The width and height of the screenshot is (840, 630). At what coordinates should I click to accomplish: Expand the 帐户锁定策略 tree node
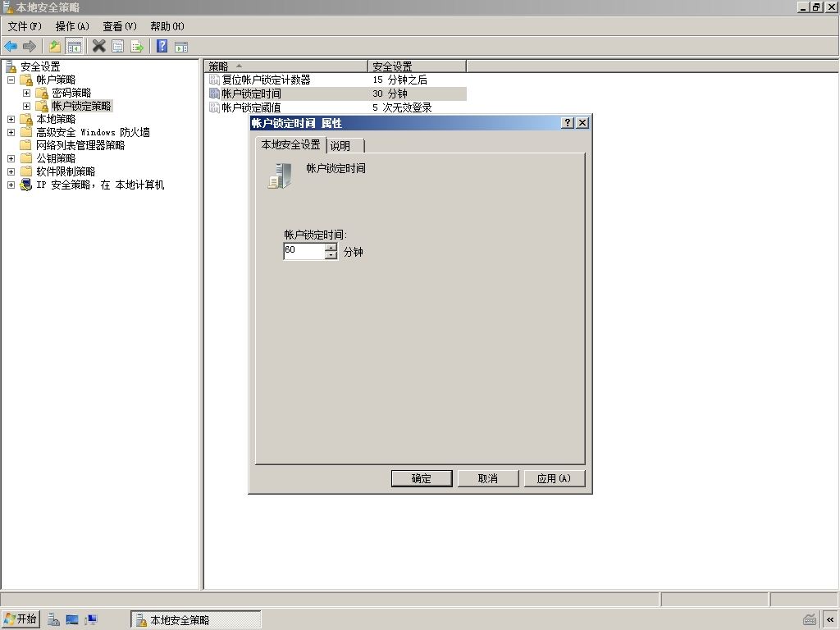(x=26, y=106)
